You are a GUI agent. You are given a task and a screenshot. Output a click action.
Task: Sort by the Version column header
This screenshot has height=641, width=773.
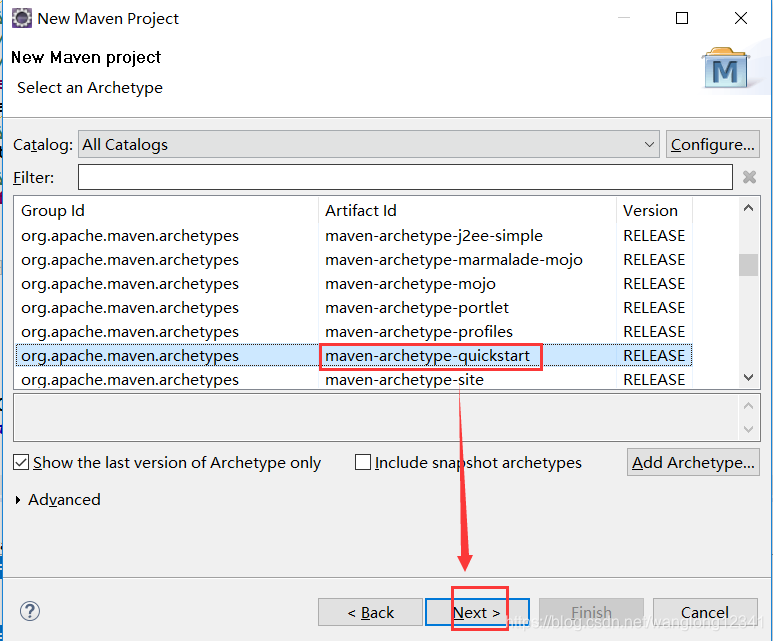point(654,211)
